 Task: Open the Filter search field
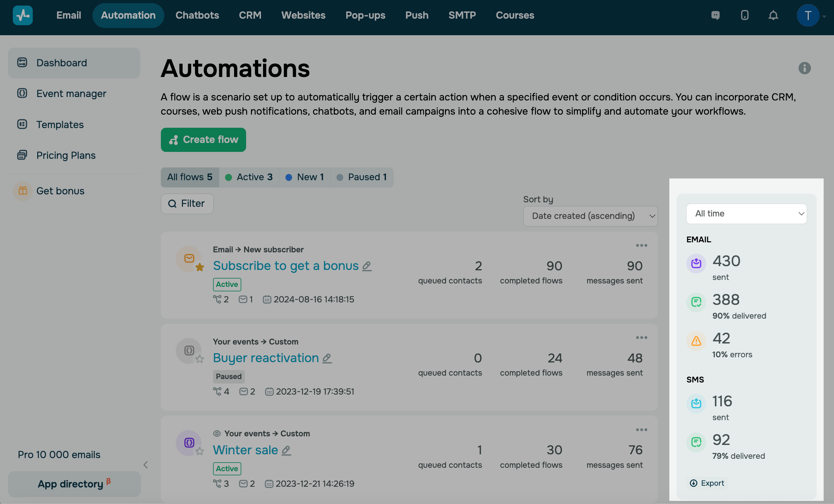187,204
